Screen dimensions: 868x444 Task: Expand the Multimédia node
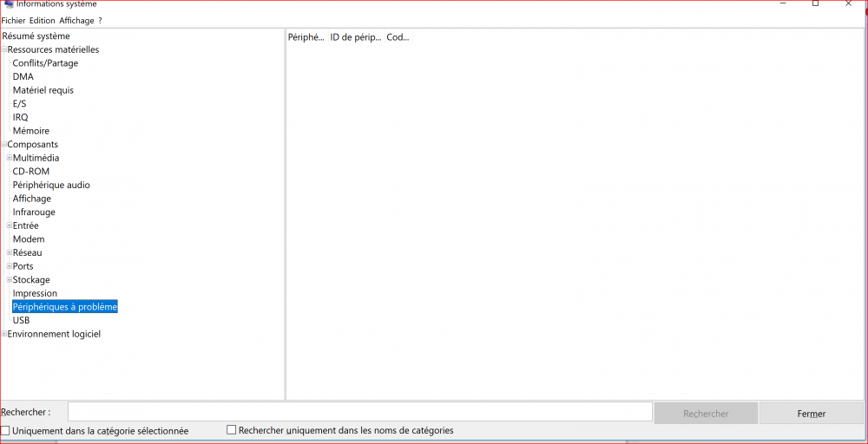click(x=10, y=158)
